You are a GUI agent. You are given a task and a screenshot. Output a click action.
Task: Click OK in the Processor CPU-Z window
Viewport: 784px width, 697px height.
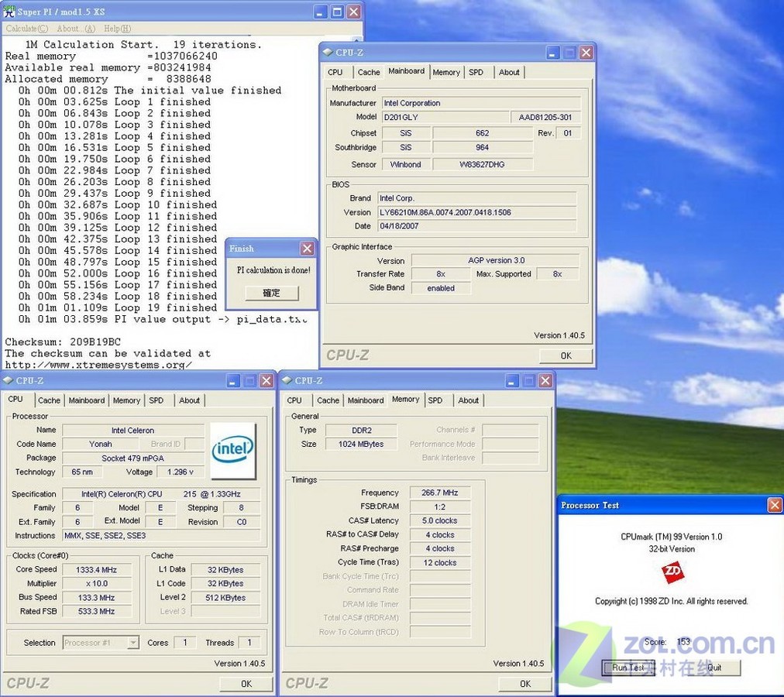(246, 684)
